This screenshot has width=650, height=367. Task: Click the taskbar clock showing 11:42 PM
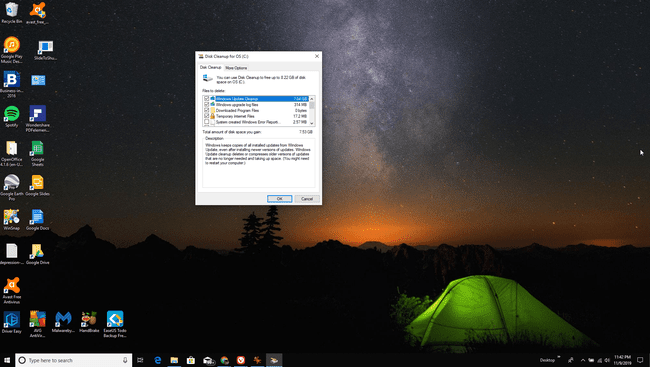coord(623,360)
